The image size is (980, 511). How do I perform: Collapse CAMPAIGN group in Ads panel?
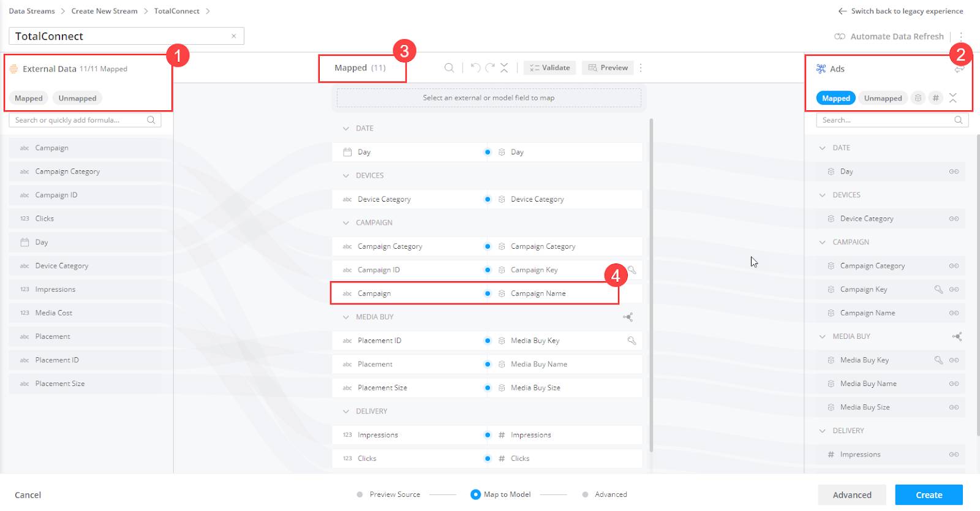(x=823, y=243)
